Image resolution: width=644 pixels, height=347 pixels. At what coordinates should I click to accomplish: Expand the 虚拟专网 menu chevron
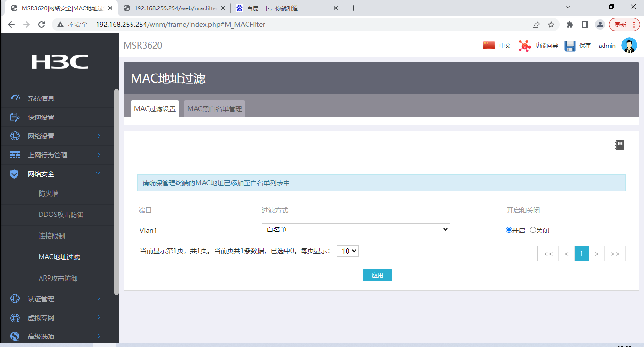click(x=99, y=317)
